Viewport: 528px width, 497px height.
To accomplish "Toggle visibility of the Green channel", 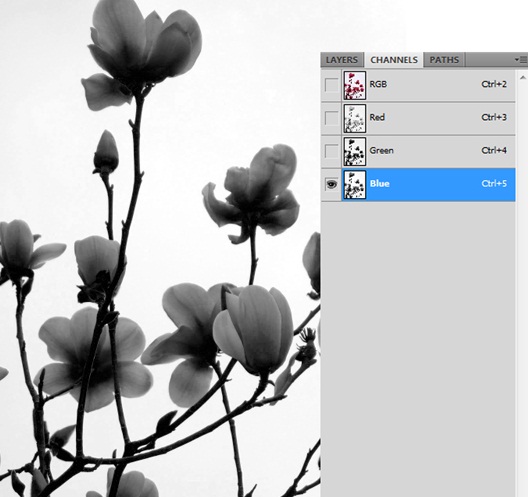I will click(331, 151).
